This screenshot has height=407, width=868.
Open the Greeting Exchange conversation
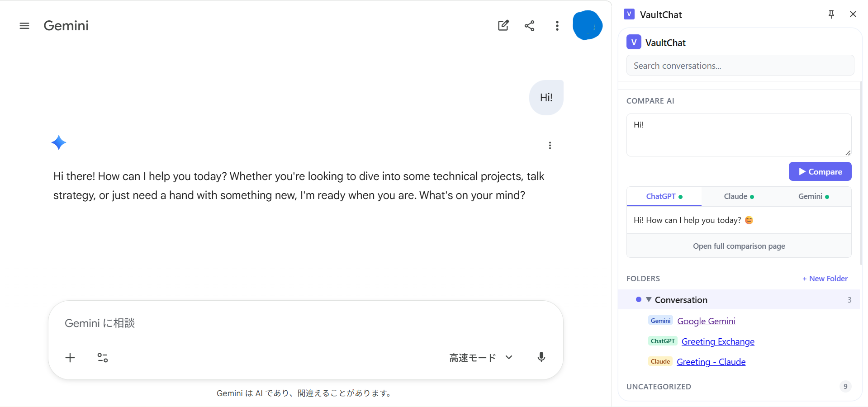pyautogui.click(x=717, y=341)
